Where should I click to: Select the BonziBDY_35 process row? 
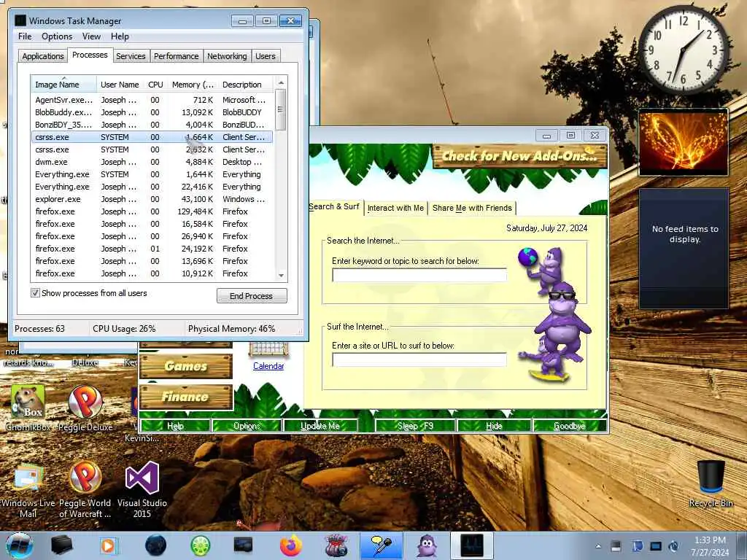pyautogui.click(x=152, y=125)
